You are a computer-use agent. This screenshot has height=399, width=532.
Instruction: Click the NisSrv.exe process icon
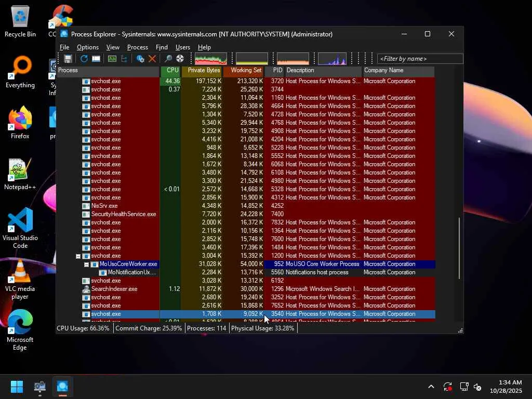tap(86, 206)
